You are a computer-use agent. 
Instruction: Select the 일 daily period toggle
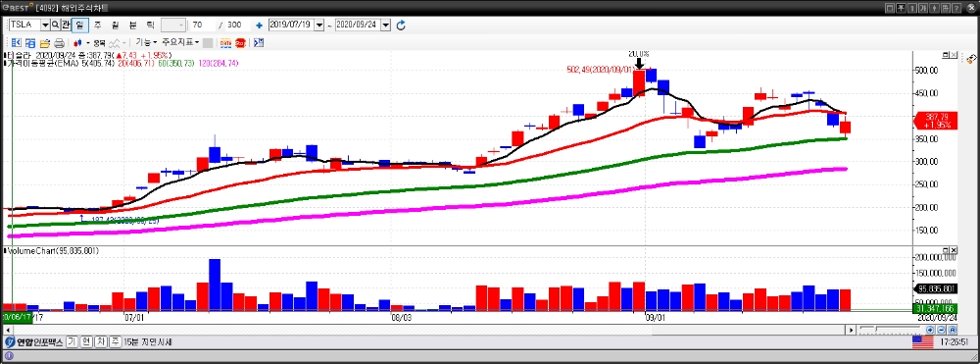(80, 25)
